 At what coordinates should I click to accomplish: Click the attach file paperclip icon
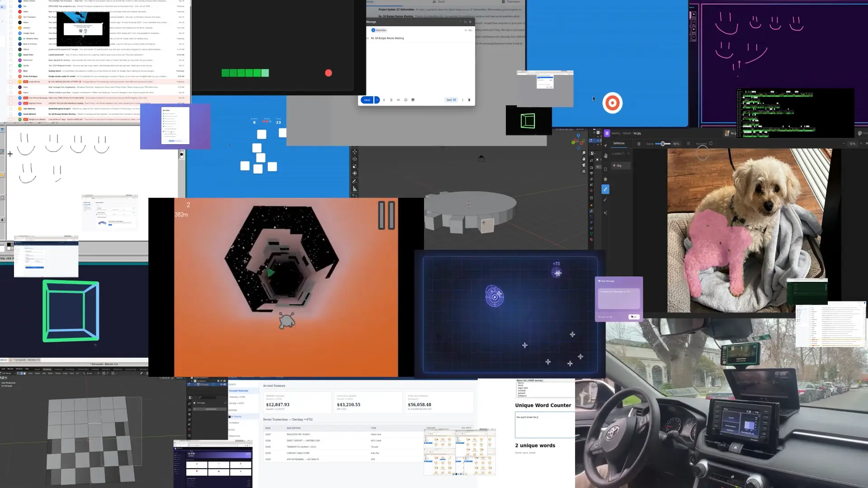tap(391, 100)
